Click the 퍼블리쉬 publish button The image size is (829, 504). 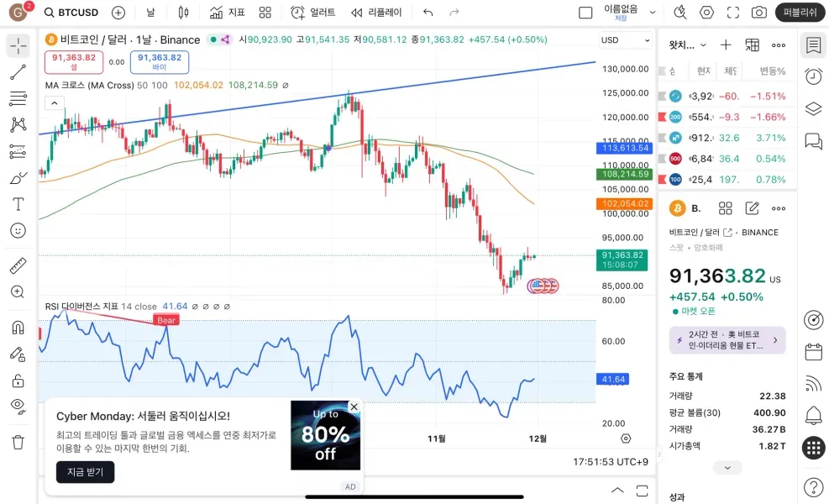click(800, 12)
